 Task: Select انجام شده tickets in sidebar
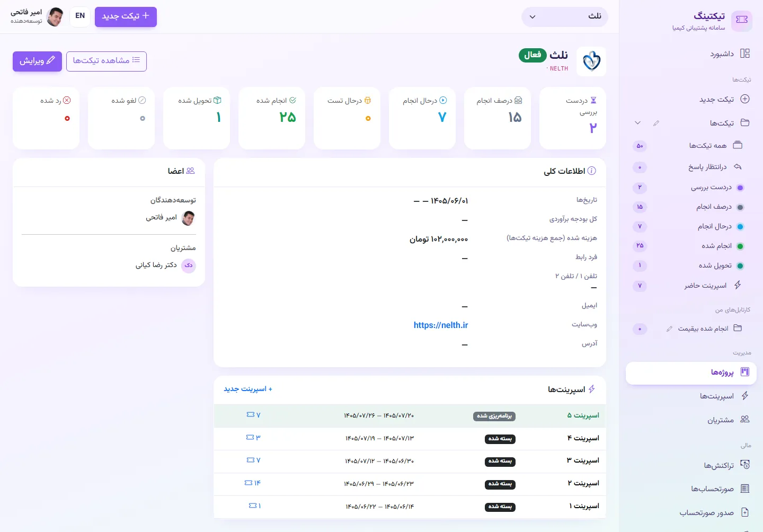coord(691,246)
